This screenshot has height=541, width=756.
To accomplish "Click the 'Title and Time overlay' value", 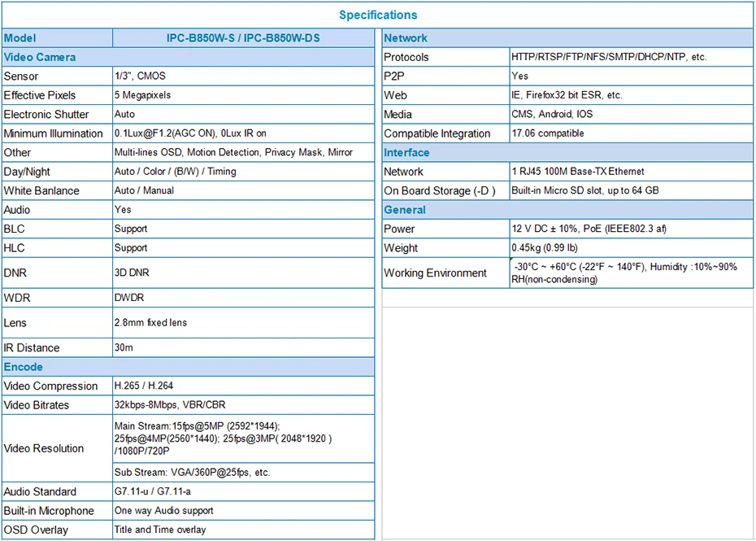I will (160, 530).
